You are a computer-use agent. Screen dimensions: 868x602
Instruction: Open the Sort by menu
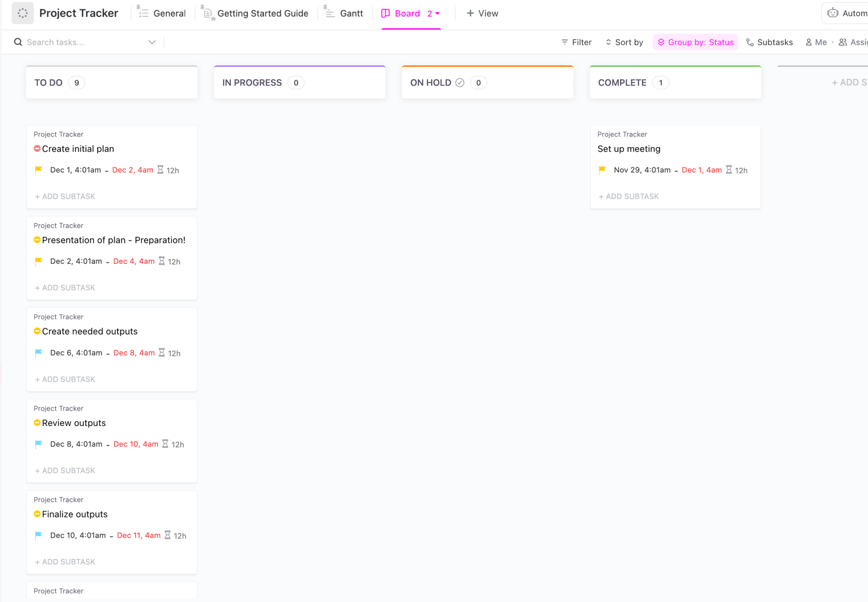[624, 42]
